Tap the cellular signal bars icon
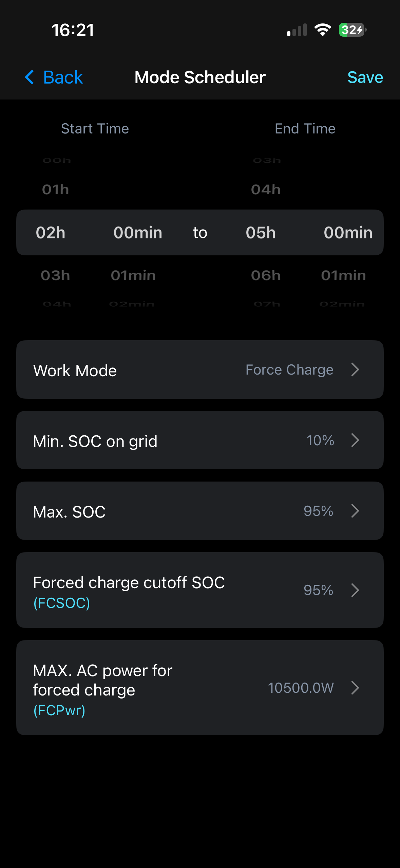 point(297,30)
